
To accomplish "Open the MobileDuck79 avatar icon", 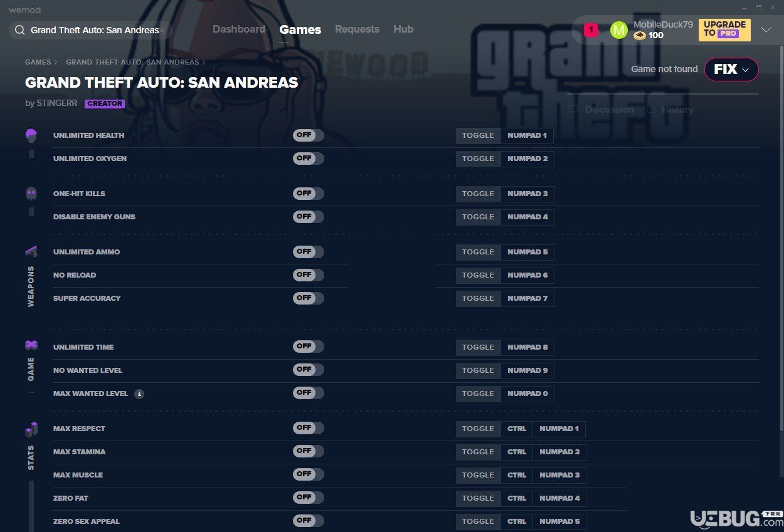I will click(x=618, y=29).
